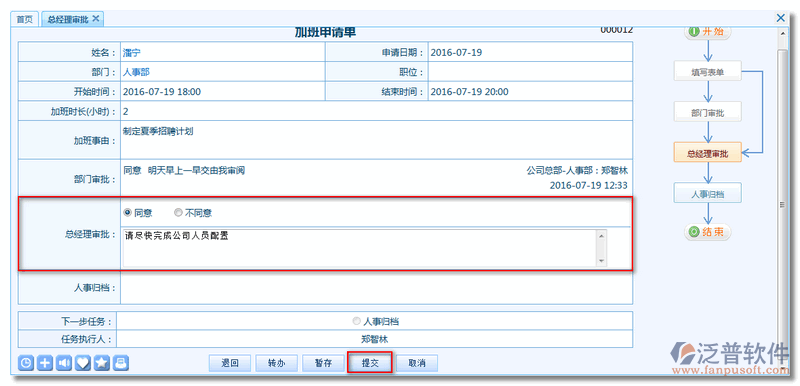Click the 总经理审批 flow step
800x386 pixels.
[707, 153]
